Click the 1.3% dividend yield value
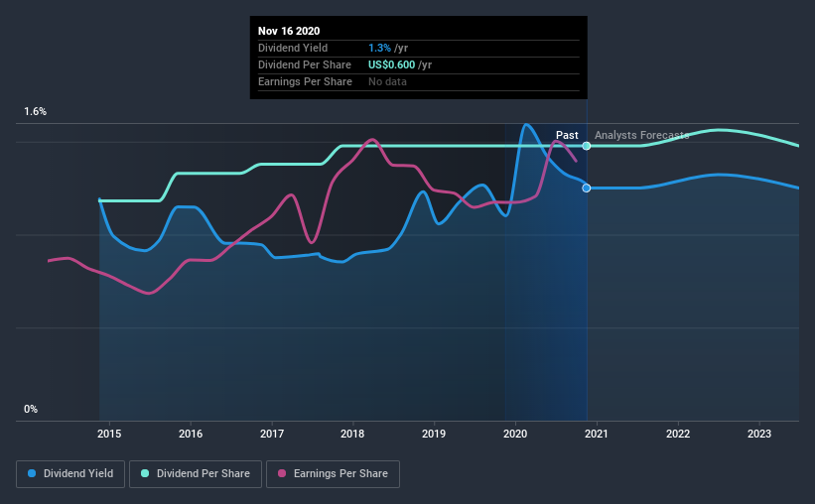Viewport: 815px width, 504px height. 379,48
